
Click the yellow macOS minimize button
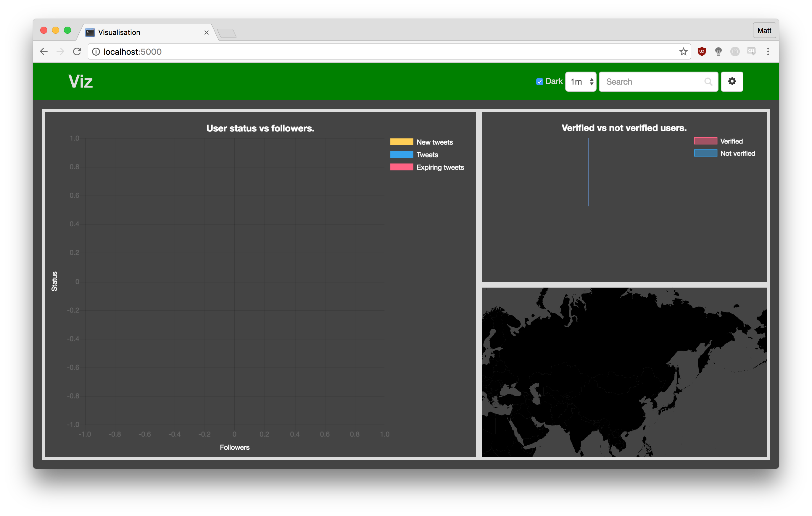tap(56, 30)
